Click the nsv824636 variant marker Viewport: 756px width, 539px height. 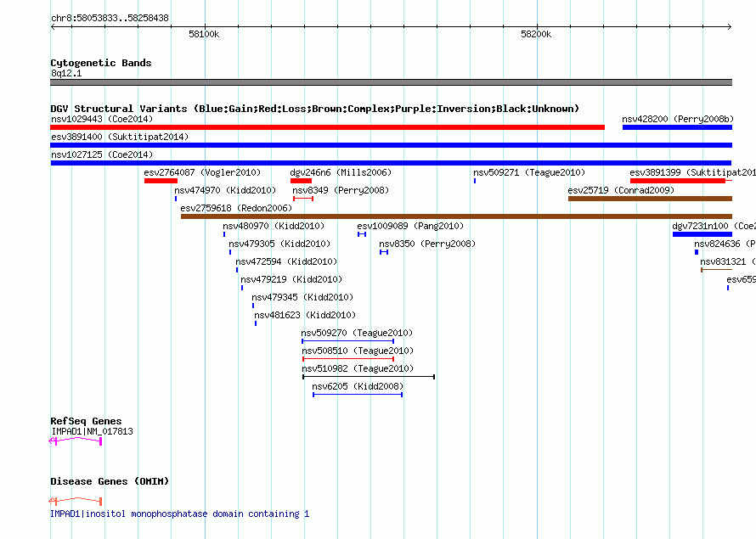tap(697, 252)
